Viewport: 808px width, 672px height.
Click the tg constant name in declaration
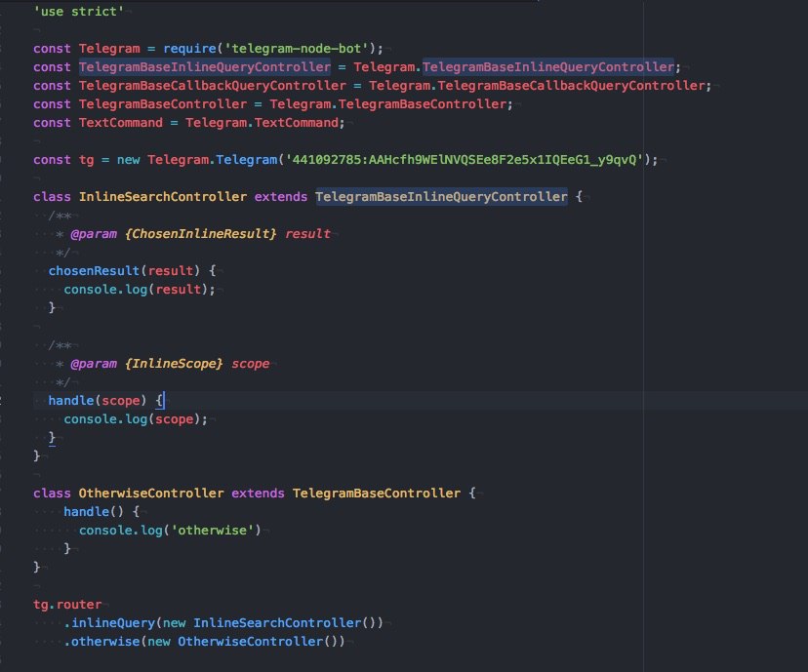[x=87, y=160]
